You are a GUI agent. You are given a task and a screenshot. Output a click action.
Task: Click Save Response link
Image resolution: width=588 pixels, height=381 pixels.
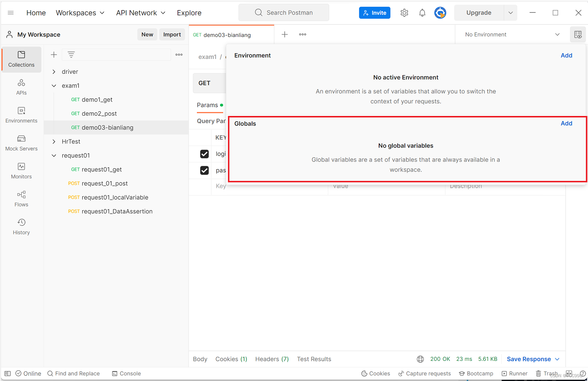(529, 359)
